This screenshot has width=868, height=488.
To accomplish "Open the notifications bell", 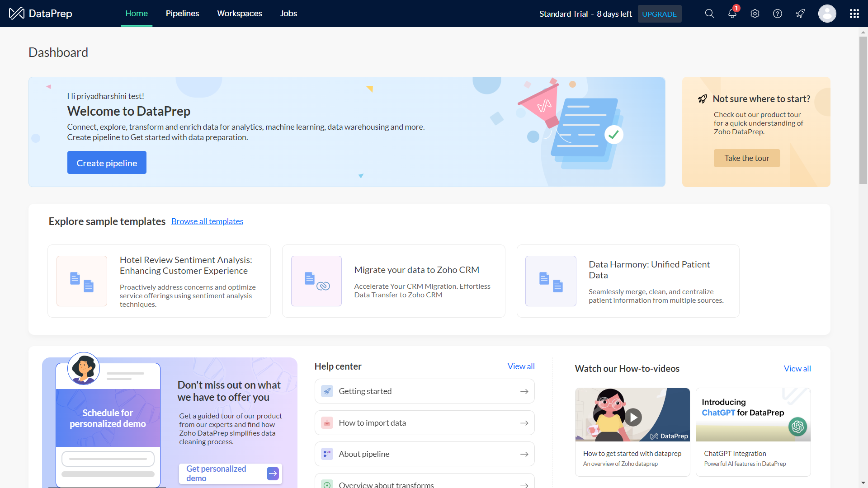I will point(732,14).
